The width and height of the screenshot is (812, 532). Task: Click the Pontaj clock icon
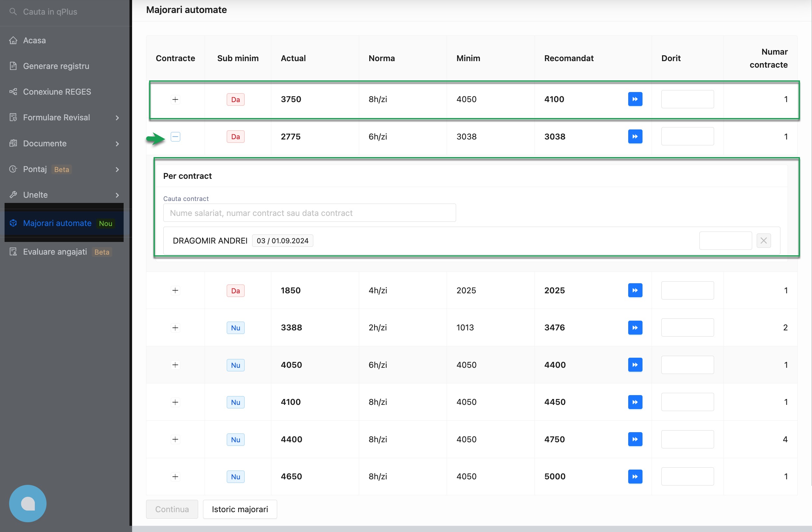(x=13, y=169)
